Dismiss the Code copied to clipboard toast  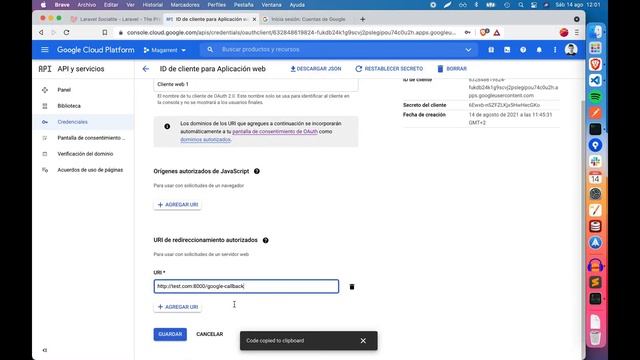tap(363, 340)
